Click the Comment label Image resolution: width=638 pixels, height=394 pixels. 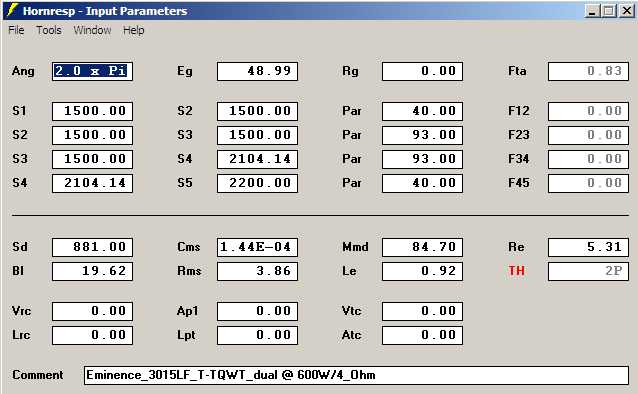pyautogui.click(x=37, y=375)
